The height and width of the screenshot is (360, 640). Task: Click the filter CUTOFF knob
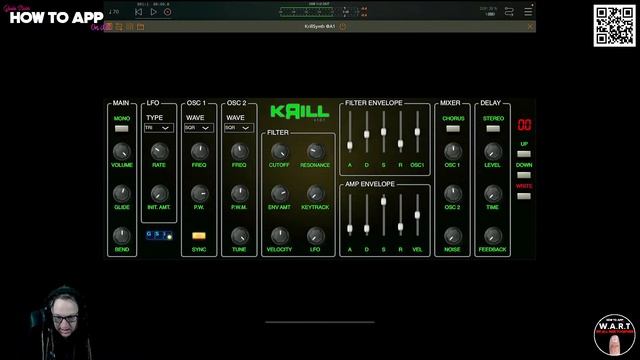280,151
